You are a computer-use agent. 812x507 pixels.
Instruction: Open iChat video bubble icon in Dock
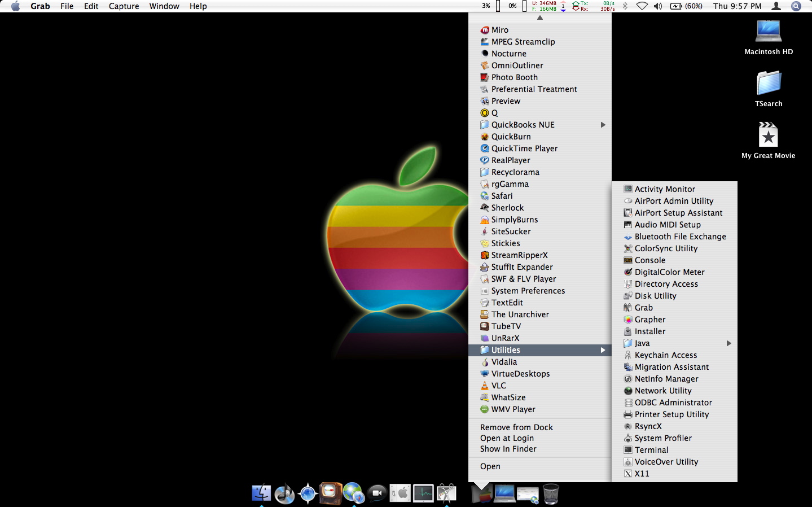tap(377, 494)
